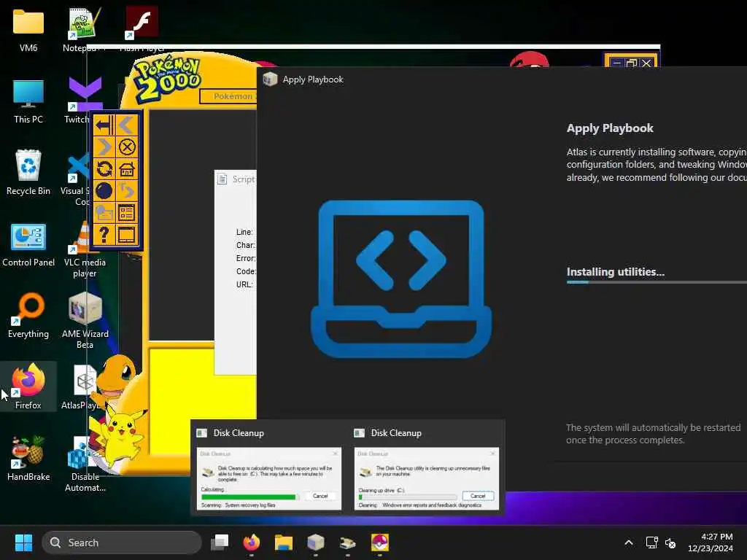Click the Refresh arrows icon in Pokémon toolbar
Image resolution: width=747 pixels, height=560 pixels.
pos(104,169)
